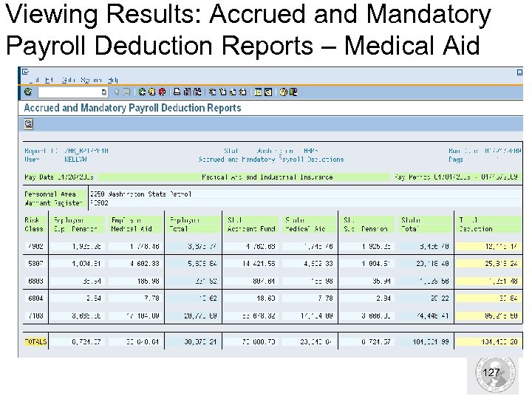532x399 pixels.
Task: Open the Goto menu
Action: (x=68, y=80)
